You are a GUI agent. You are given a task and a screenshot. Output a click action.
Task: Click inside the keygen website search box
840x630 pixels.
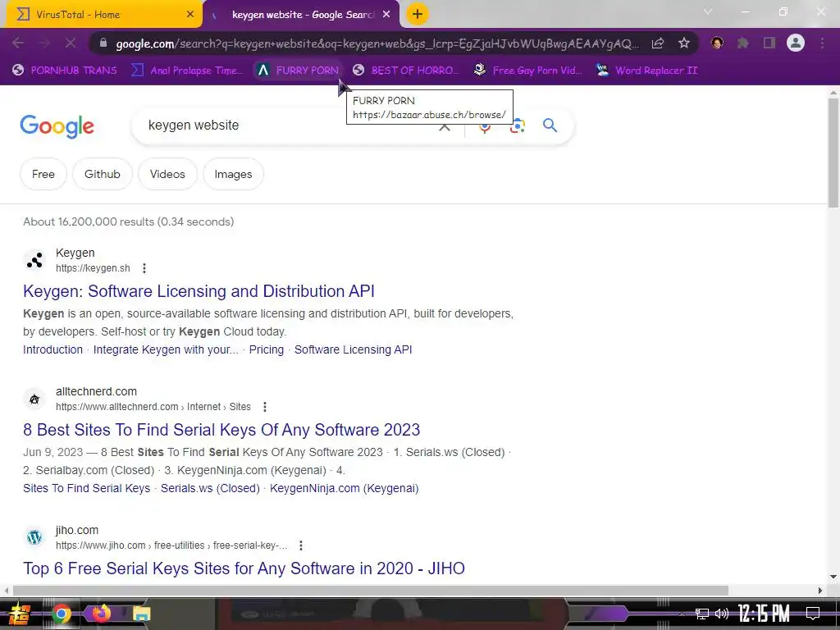(x=290, y=126)
